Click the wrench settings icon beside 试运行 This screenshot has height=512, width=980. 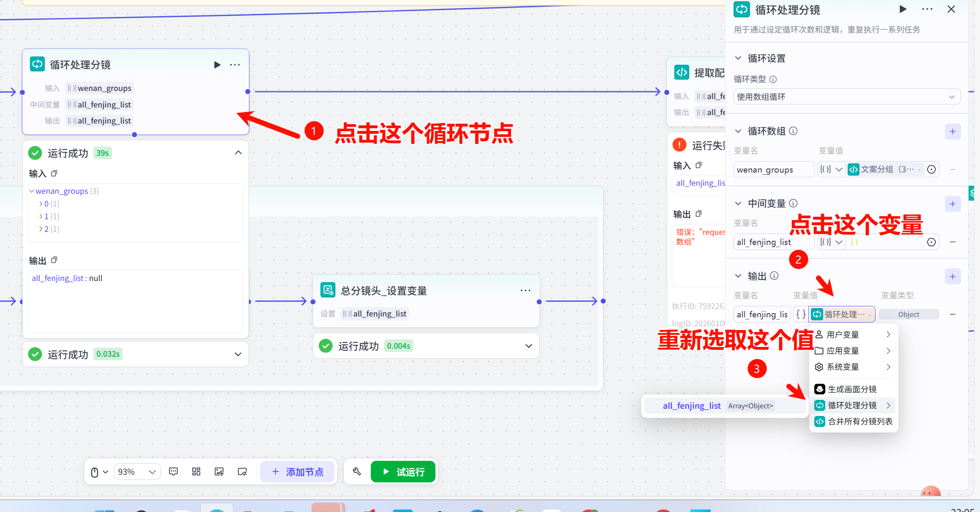point(356,471)
